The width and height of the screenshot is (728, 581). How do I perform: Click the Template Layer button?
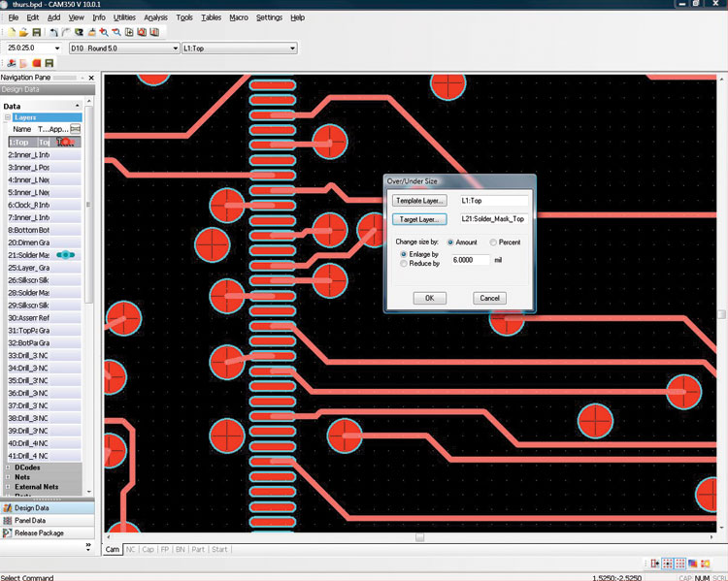tap(418, 201)
